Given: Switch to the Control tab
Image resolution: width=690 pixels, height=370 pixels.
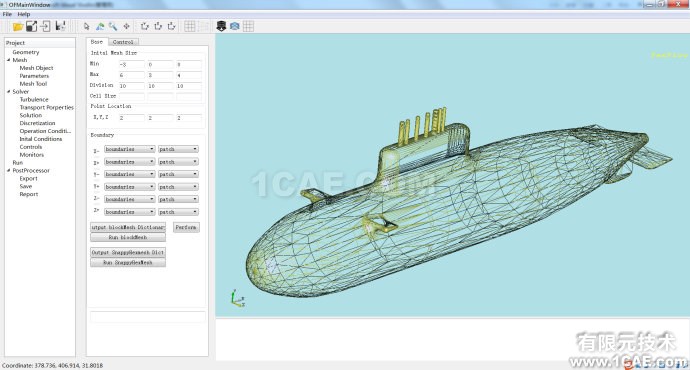Looking at the screenshot, I should (x=123, y=42).
